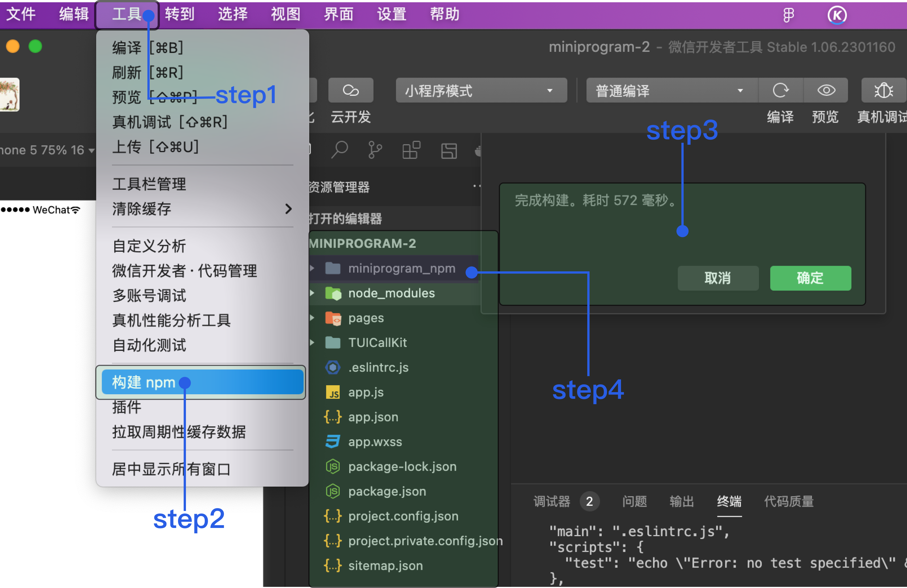
Task: Click the project avatar thumbnail
Action: tap(9, 94)
